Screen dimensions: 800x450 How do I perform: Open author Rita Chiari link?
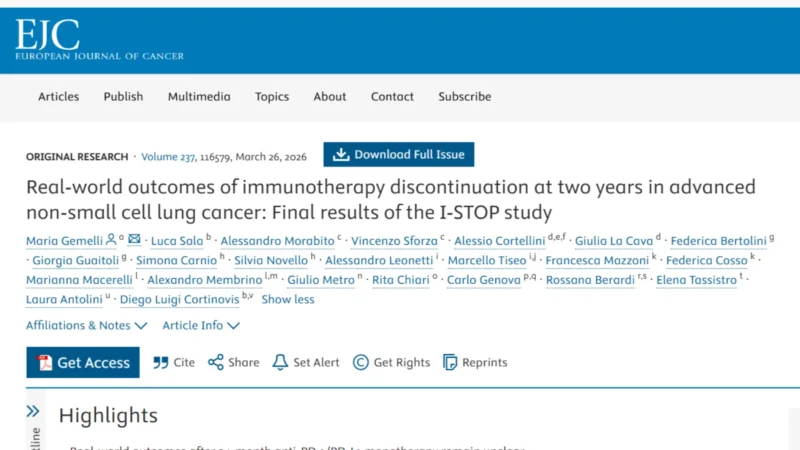pos(401,280)
